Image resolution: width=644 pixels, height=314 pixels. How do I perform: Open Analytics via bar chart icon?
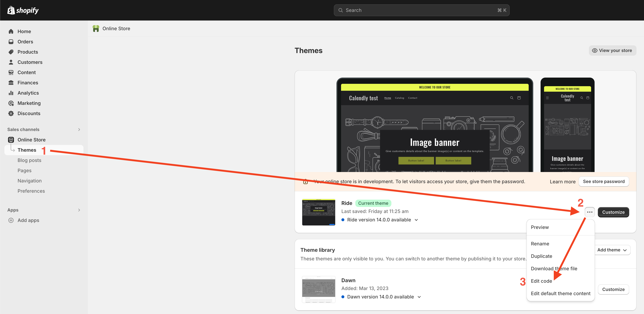tap(11, 93)
